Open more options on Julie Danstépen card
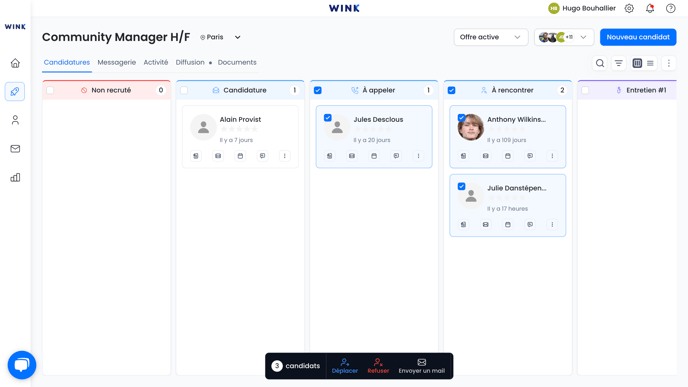The width and height of the screenshot is (688, 387). pyautogui.click(x=552, y=224)
